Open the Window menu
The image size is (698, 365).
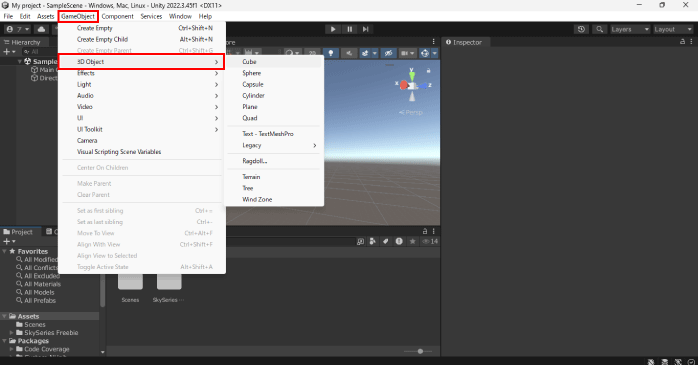(x=180, y=16)
